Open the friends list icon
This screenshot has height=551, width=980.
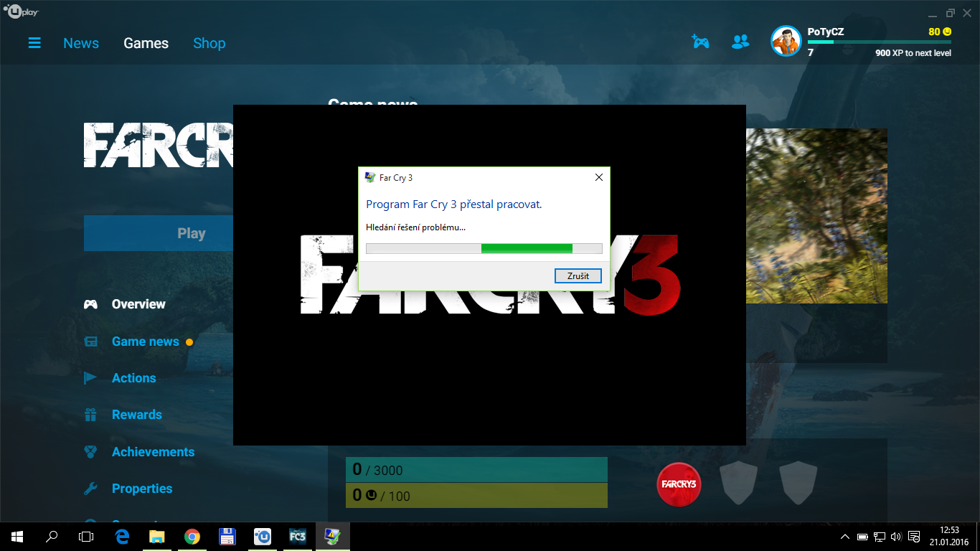[x=740, y=42]
